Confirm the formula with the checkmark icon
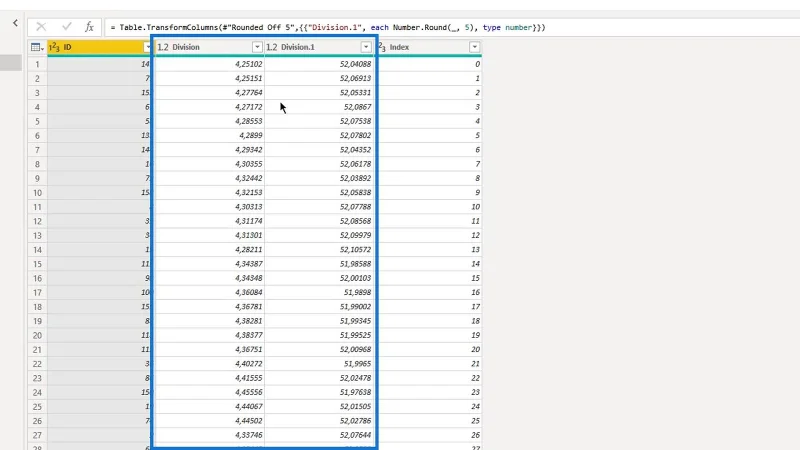The image size is (800, 450). 66,27
